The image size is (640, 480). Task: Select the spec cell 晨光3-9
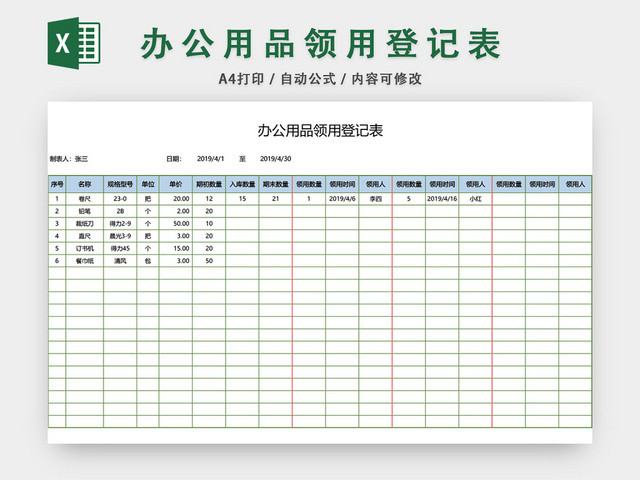(x=120, y=236)
